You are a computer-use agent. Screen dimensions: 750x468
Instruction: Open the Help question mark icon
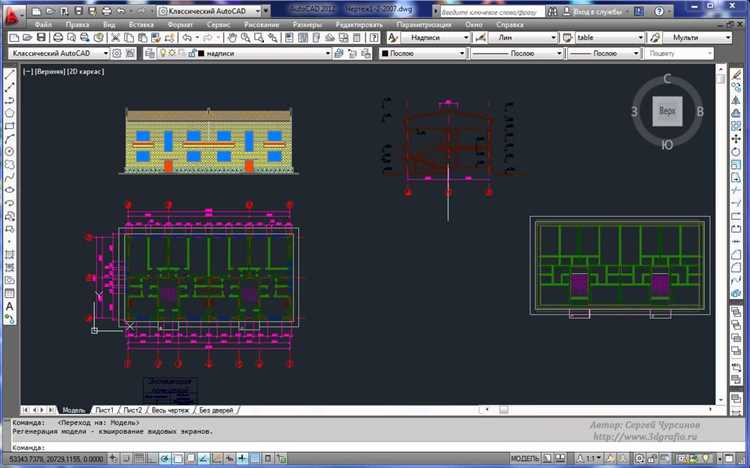[x=375, y=37]
